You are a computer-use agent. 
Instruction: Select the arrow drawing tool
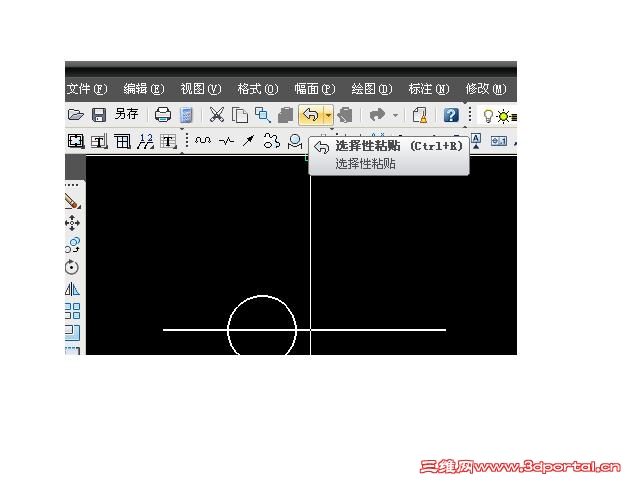pos(248,141)
